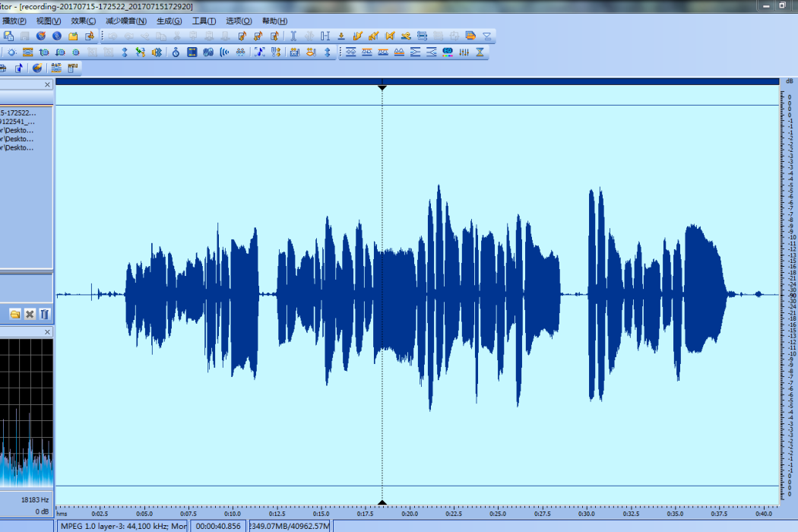Click the lightbulb icon in the second toolbar
Screen dimensions: 798x532
pyautogui.click(x=11, y=52)
